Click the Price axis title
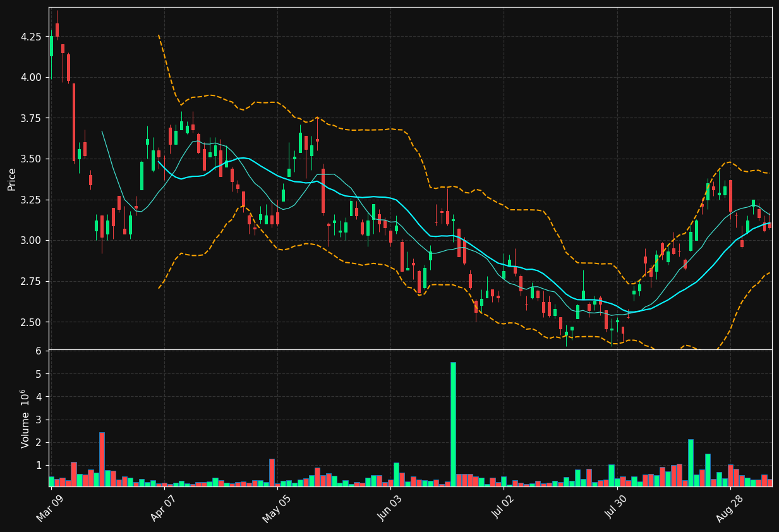The height and width of the screenshot is (532, 779). click(x=12, y=179)
